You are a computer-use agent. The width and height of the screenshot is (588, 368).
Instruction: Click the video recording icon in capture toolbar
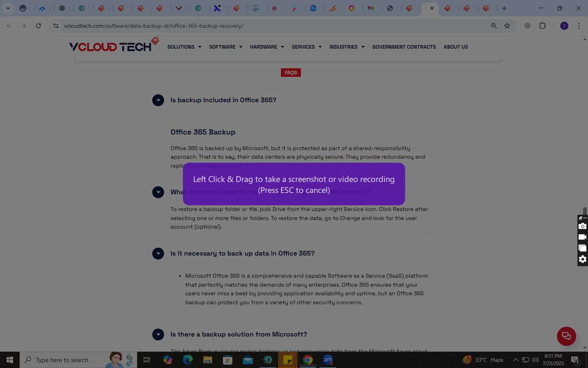tap(583, 237)
